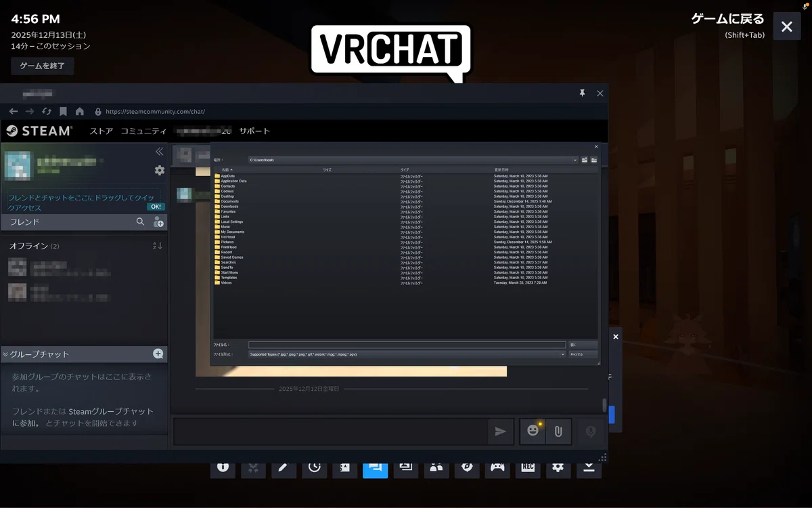
Task: Collapse the グループチャット section
Action: click(5, 354)
